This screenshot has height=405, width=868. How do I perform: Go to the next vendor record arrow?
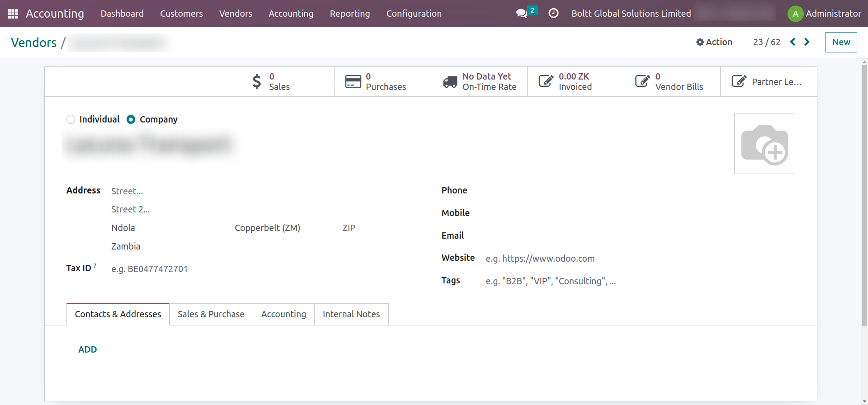click(x=807, y=42)
